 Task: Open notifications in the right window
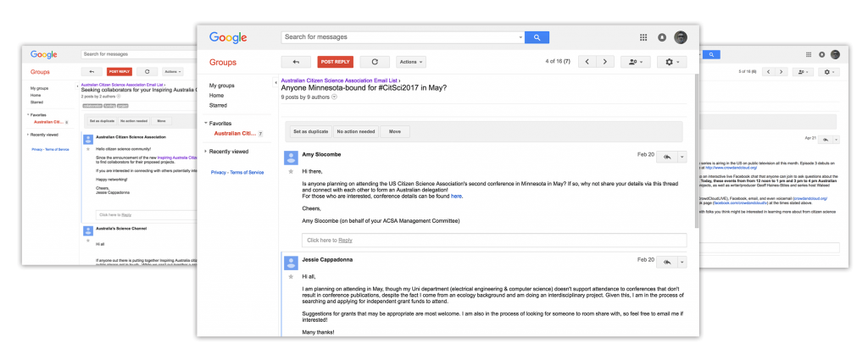pyautogui.click(x=822, y=55)
